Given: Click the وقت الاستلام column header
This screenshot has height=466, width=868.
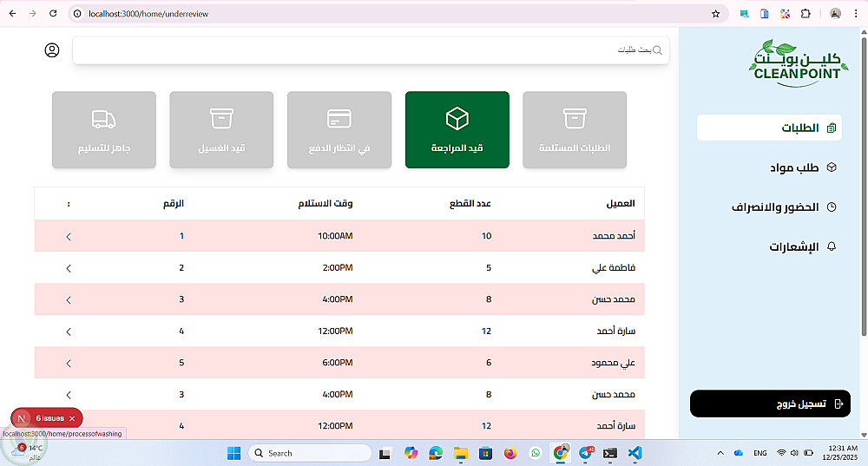Looking at the screenshot, I should pyautogui.click(x=325, y=204).
